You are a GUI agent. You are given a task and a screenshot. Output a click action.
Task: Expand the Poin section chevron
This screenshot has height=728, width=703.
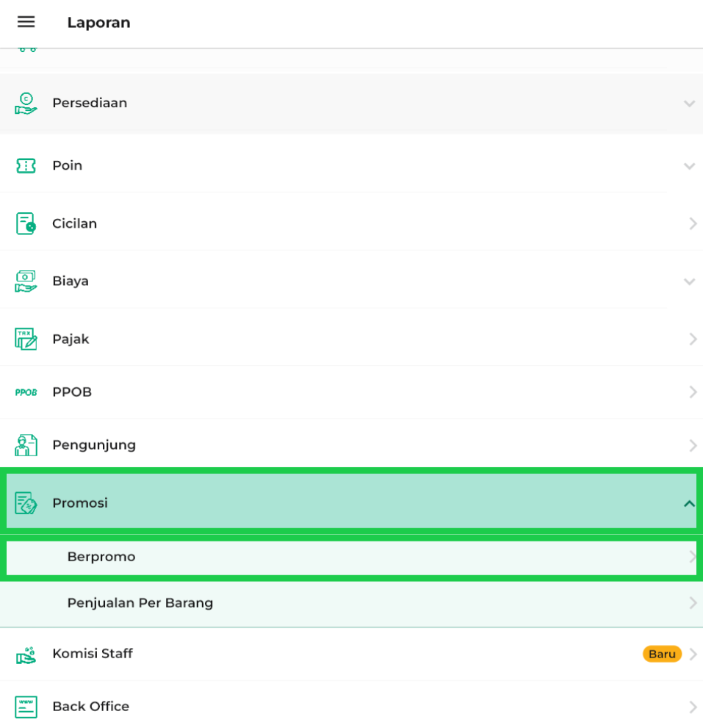[689, 166]
